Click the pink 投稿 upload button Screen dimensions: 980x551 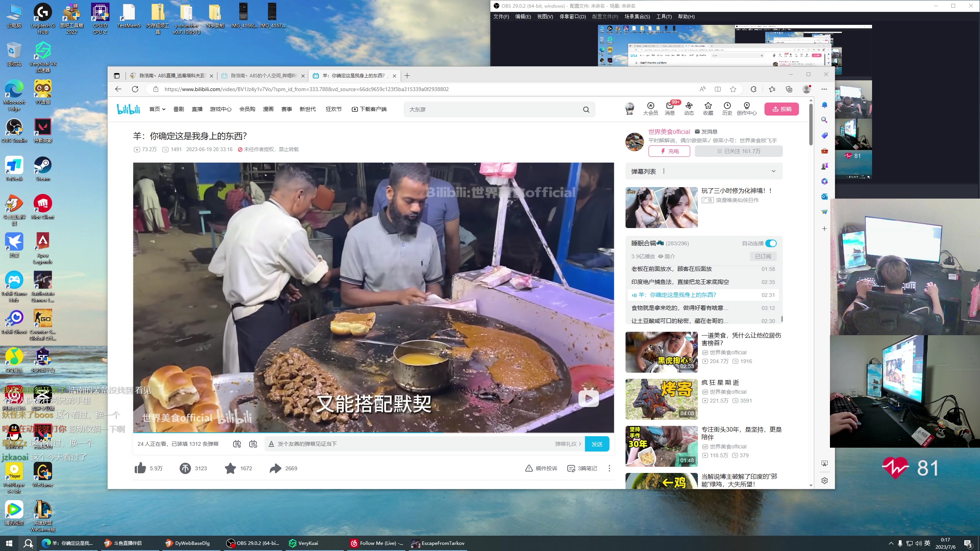pyautogui.click(x=781, y=109)
